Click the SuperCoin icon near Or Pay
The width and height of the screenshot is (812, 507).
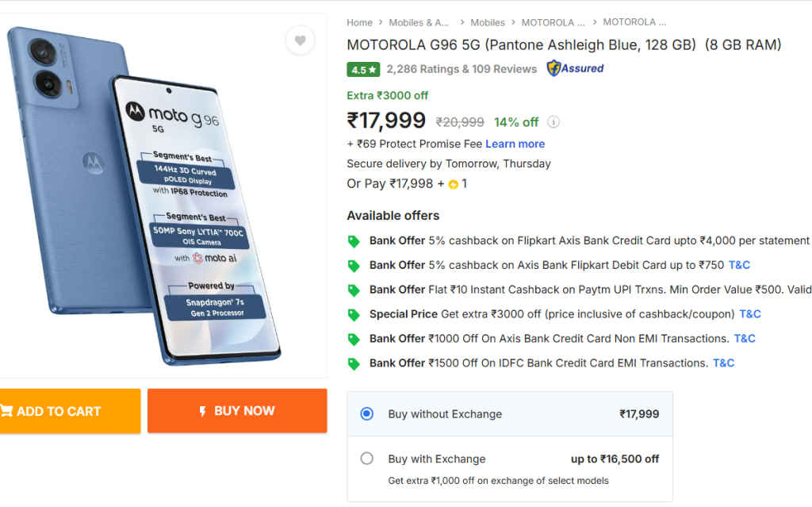tap(453, 184)
